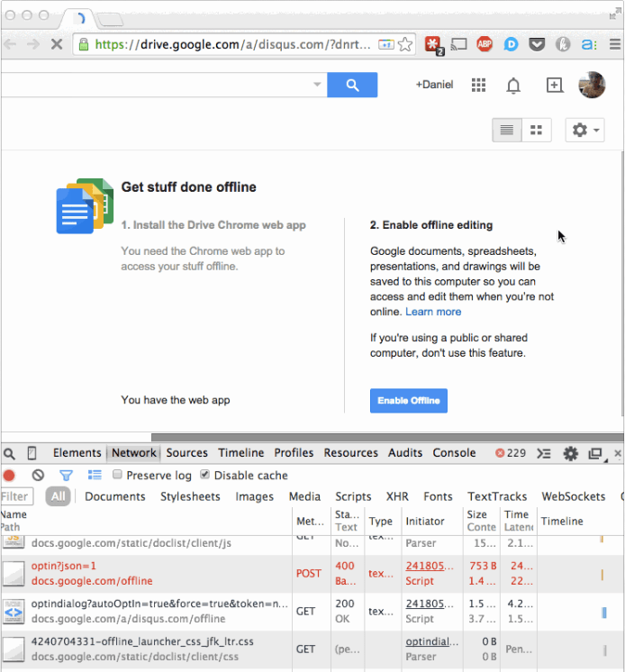Image resolution: width=625 pixels, height=672 pixels.
Task: Open the Resources panel tab
Action: click(x=351, y=453)
